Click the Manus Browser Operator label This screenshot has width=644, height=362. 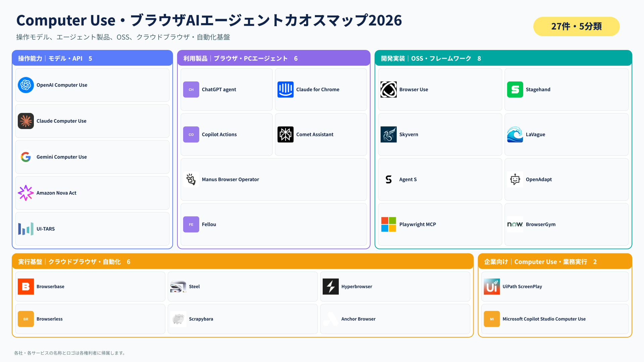(230, 179)
